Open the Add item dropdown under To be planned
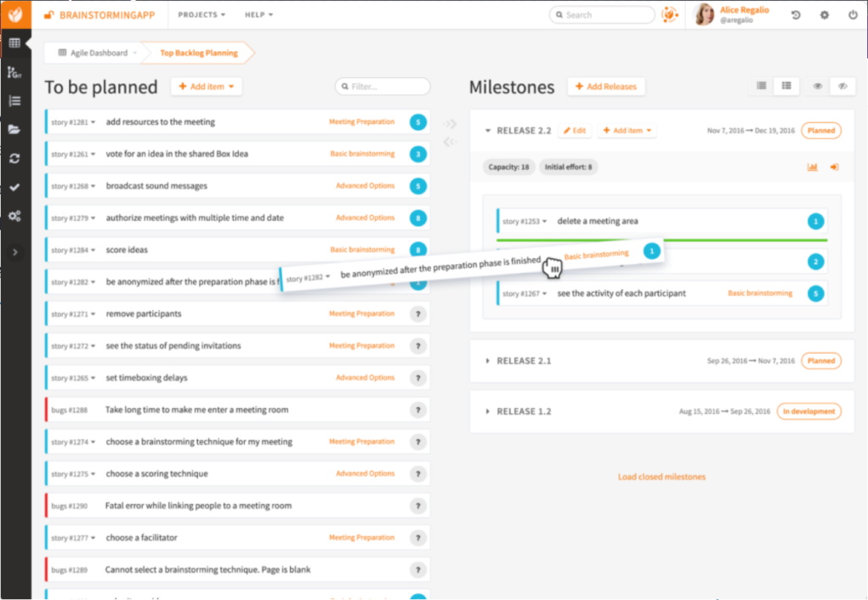The width and height of the screenshot is (868, 600). pos(207,87)
